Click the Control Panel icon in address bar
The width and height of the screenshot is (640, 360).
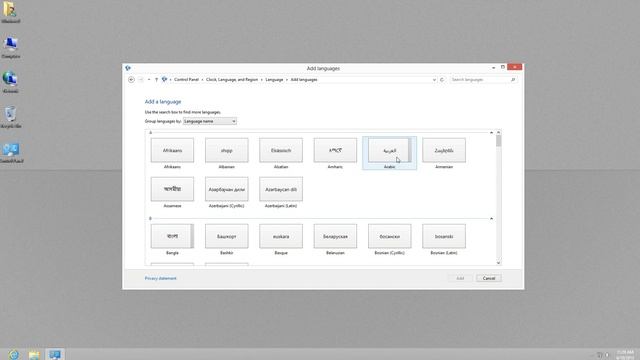pos(164,79)
